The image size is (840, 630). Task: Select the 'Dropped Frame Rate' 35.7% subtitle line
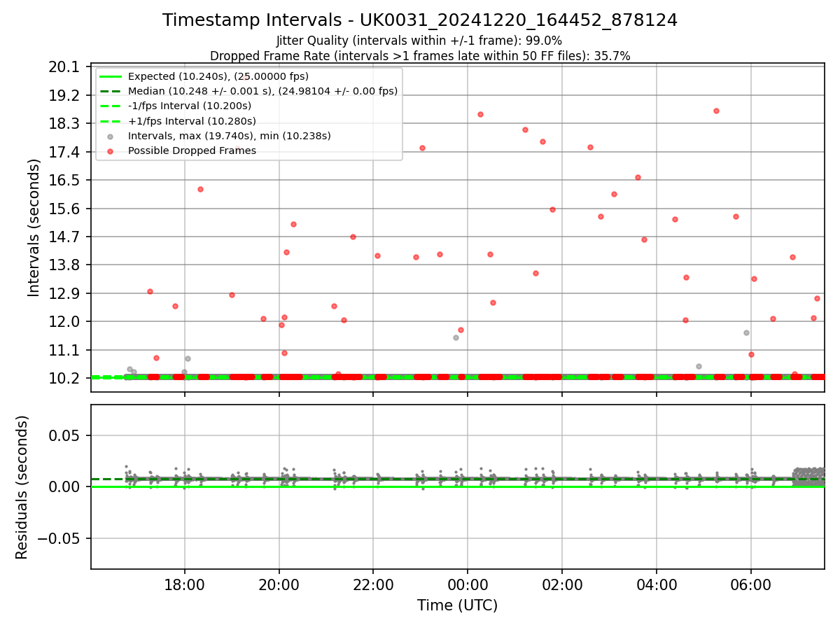[420, 56]
